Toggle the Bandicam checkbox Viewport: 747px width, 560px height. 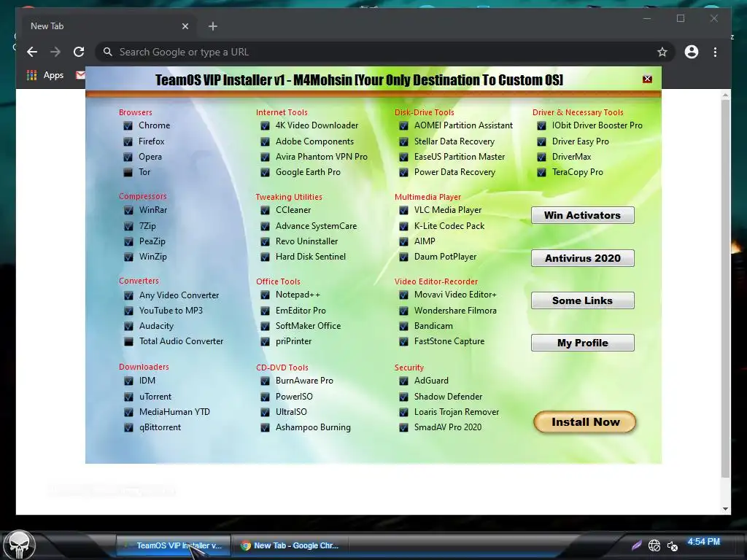click(403, 326)
